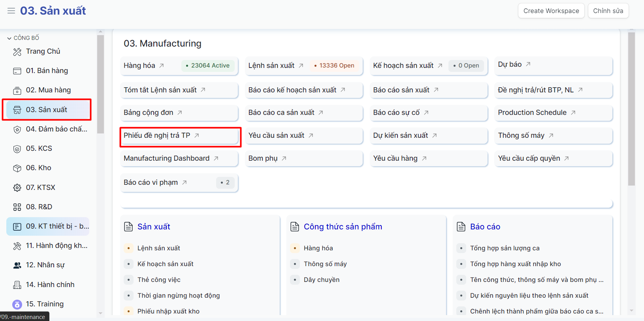Click the 15. Training purple icon
Screen dimensions: 644x321
pyautogui.click(x=17, y=304)
